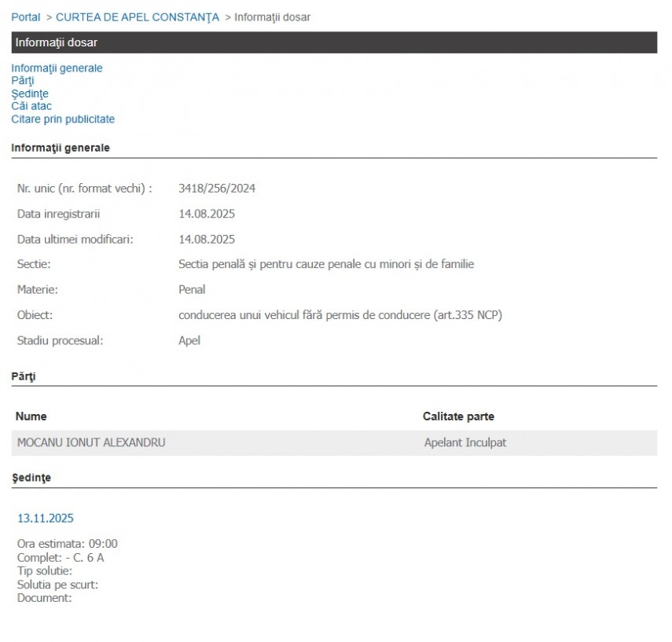Click the Sectia penală section value
The height and width of the screenshot is (642, 672).
(x=326, y=264)
